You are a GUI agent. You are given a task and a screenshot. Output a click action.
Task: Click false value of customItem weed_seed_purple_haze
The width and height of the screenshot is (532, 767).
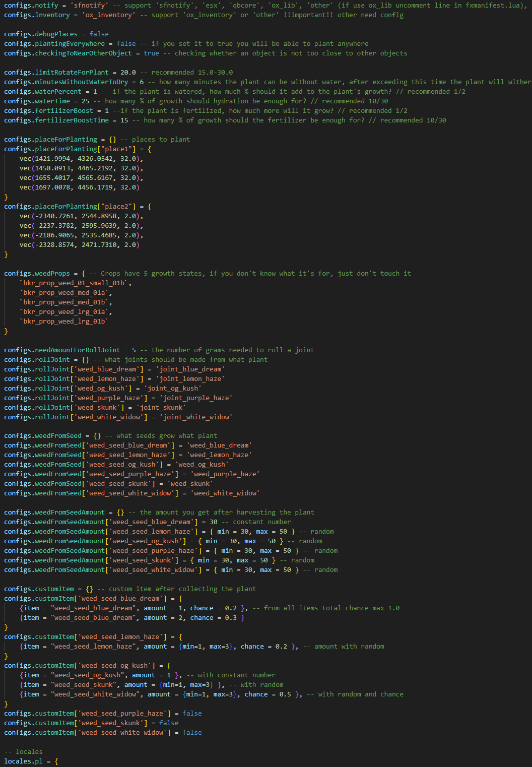click(192, 714)
